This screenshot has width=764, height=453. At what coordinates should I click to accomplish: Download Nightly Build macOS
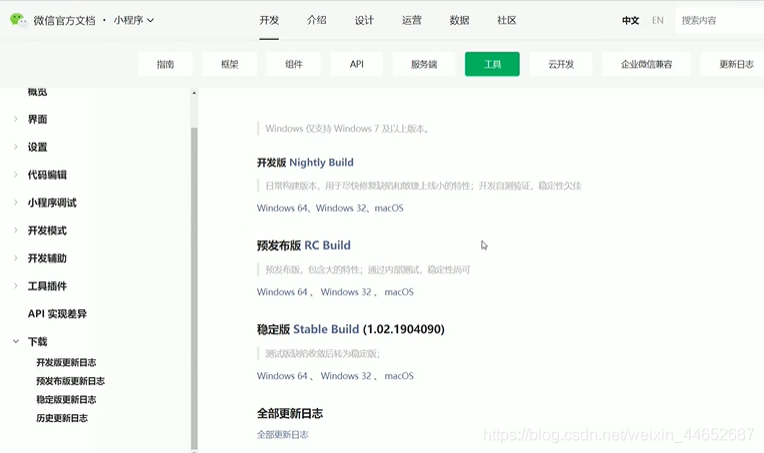coord(389,208)
